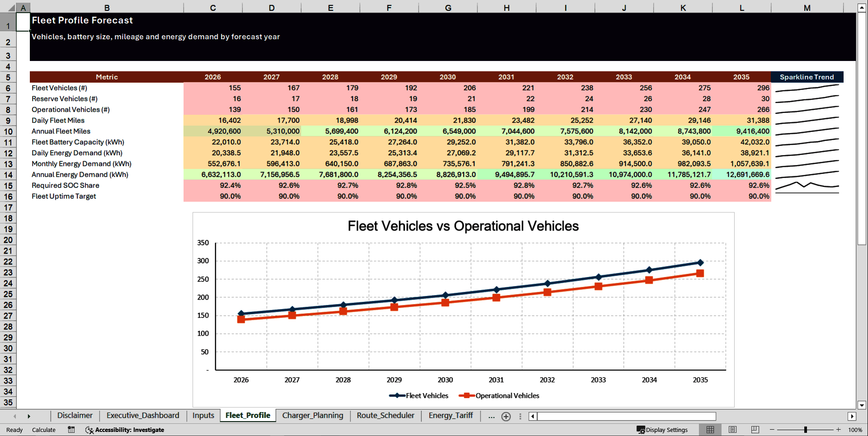Select row 14 header
This screenshot has height=436, width=868.
[8, 175]
